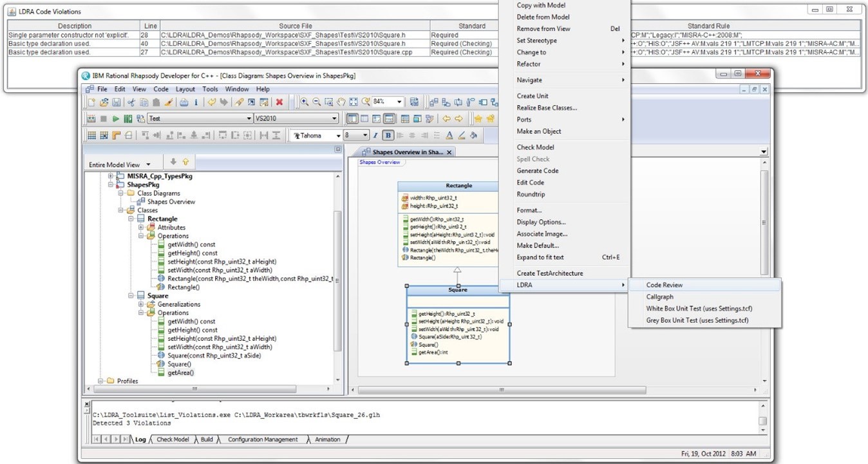Click the Copy icon in the toolbar
The width and height of the screenshot is (868, 464).
144,102
